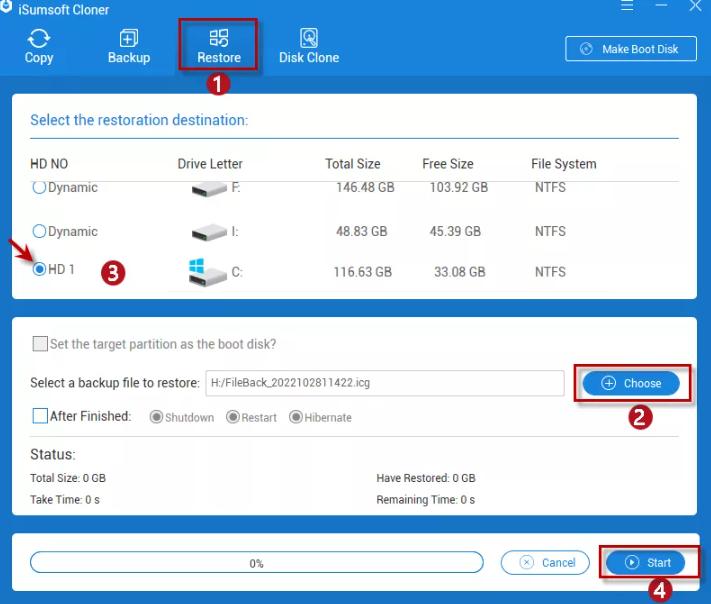This screenshot has width=711, height=604.
Task: Click the Free Size column header
Action: (448, 164)
